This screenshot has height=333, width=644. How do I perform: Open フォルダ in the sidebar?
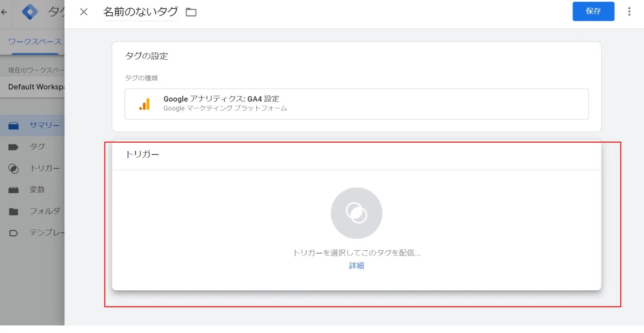(x=32, y=211)
